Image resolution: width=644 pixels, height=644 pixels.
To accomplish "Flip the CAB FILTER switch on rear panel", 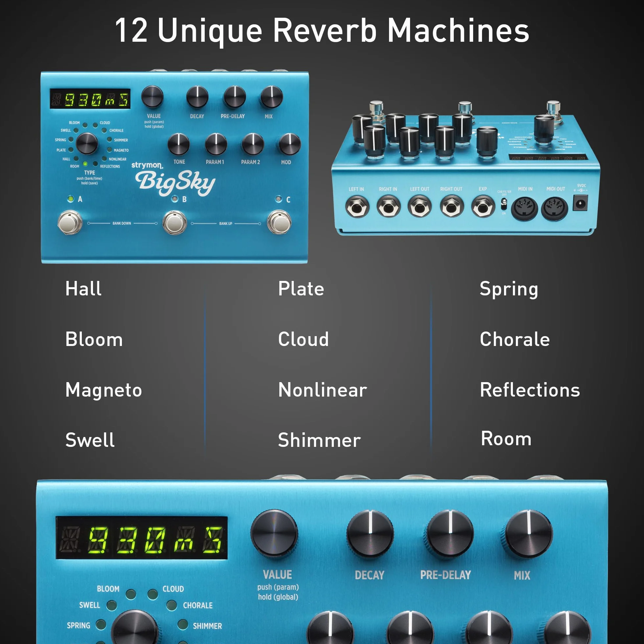I will (504, 204).
